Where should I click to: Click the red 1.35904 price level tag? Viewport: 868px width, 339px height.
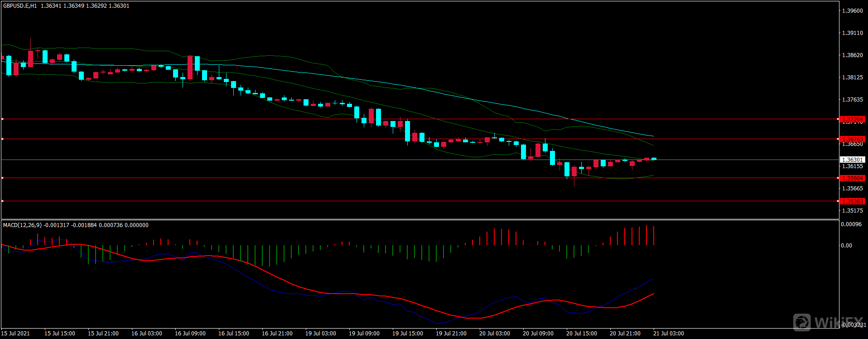pyautogui.click(x=852, y=178)
